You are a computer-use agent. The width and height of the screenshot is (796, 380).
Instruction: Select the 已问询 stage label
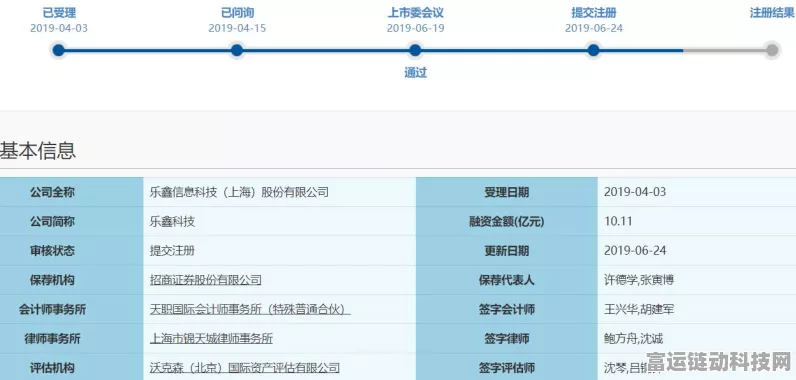click(x=237, y=13)
